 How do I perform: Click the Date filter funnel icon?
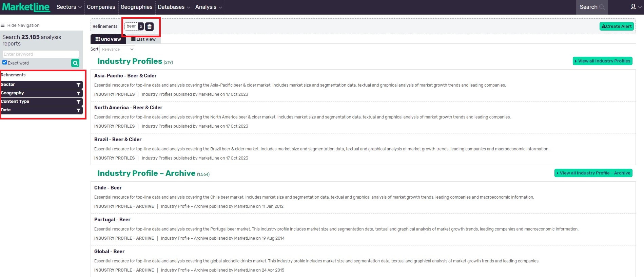tap(78, 110)
